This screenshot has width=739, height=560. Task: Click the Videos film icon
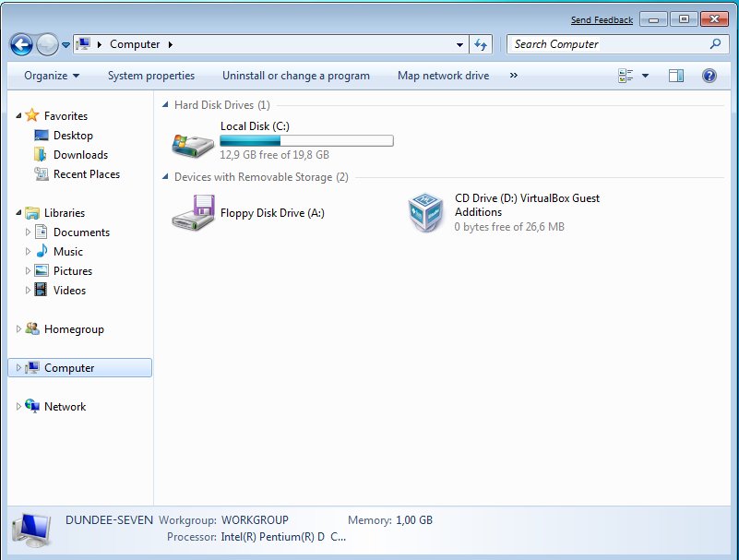[x=42, y=290]
